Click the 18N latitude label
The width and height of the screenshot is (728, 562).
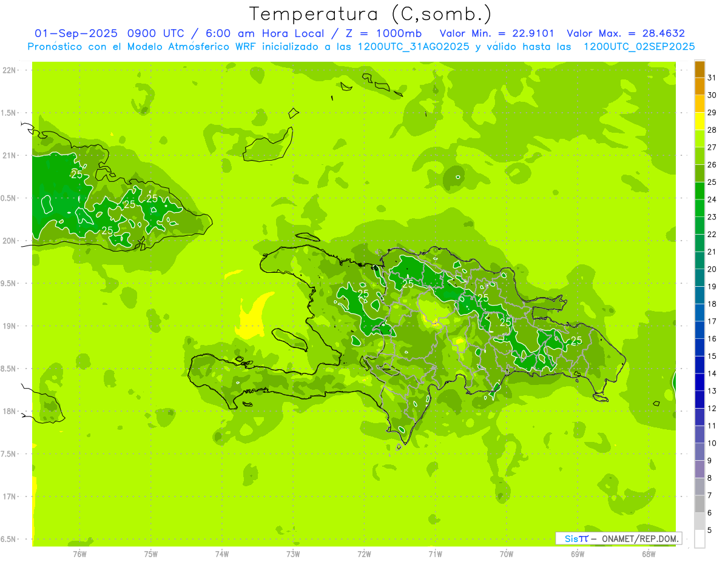10,412
